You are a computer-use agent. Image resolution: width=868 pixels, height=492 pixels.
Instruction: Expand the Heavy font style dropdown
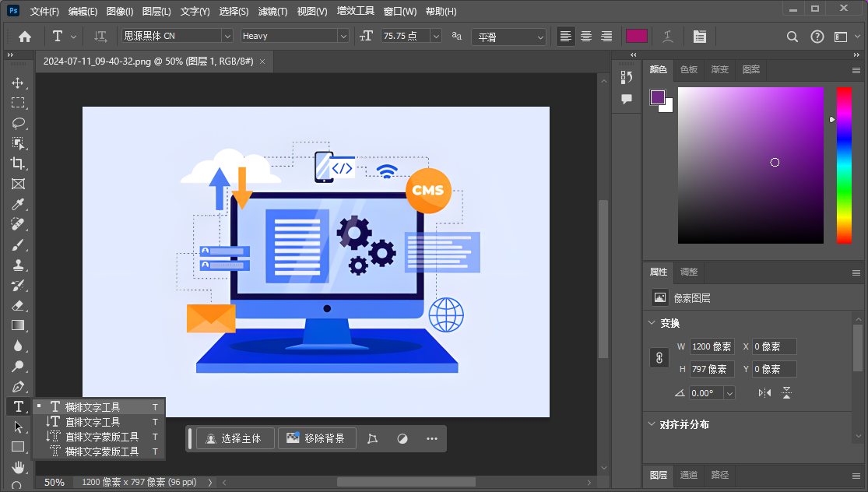pos(343,36)
